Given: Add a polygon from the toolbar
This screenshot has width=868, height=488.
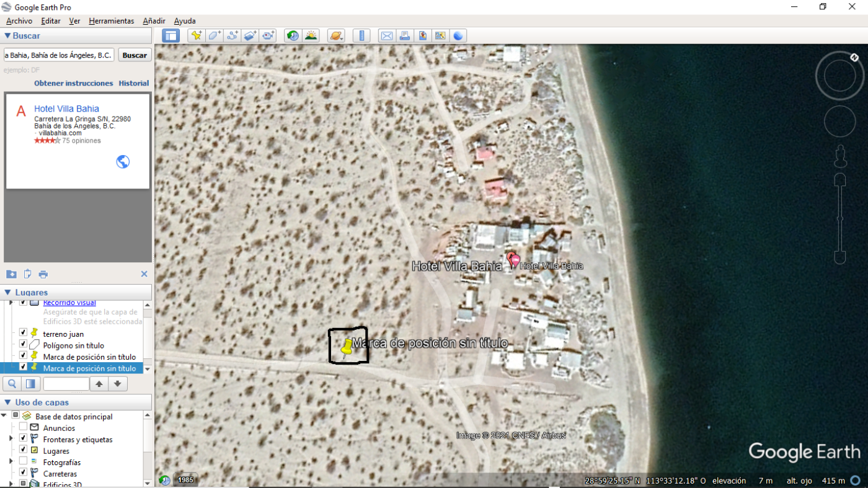Looking at the screenshot, I should (x=215, y=35).
